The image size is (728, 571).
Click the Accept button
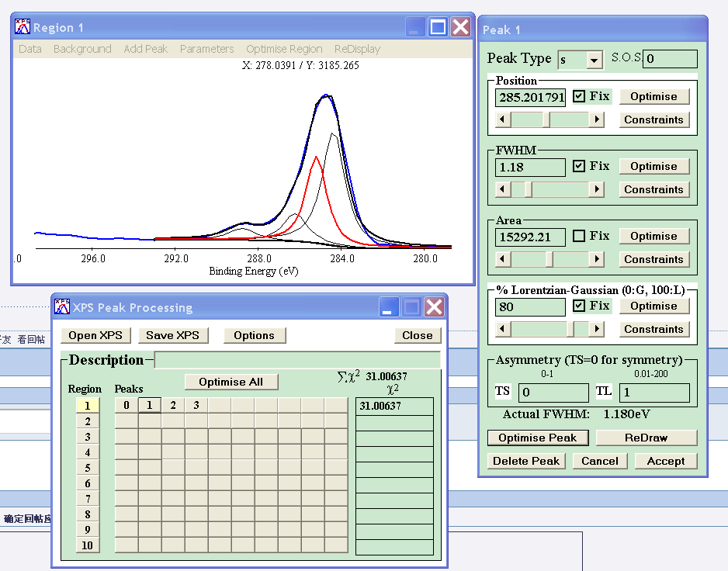point(666,461)
